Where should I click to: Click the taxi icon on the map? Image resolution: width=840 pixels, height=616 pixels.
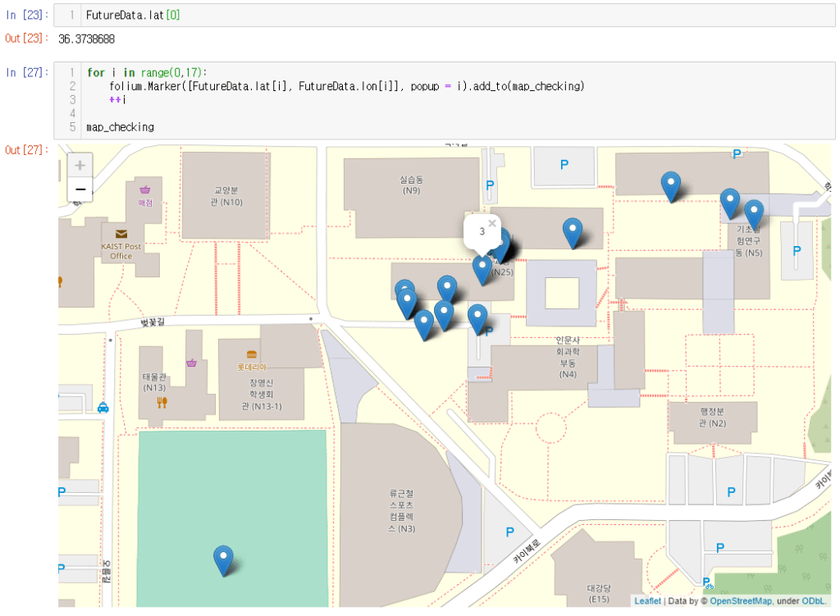coord(103,407)
